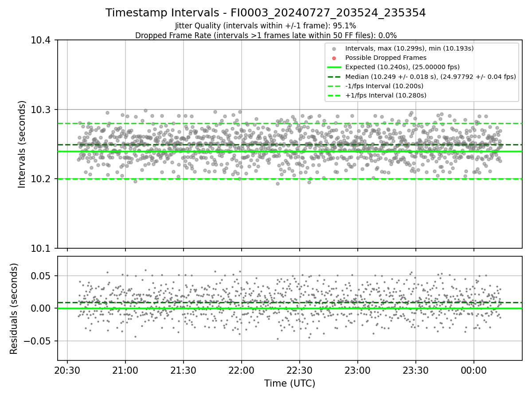Click legend entry 'Expected (10.240s), (25.00000 fps)'

coord(402,67)
